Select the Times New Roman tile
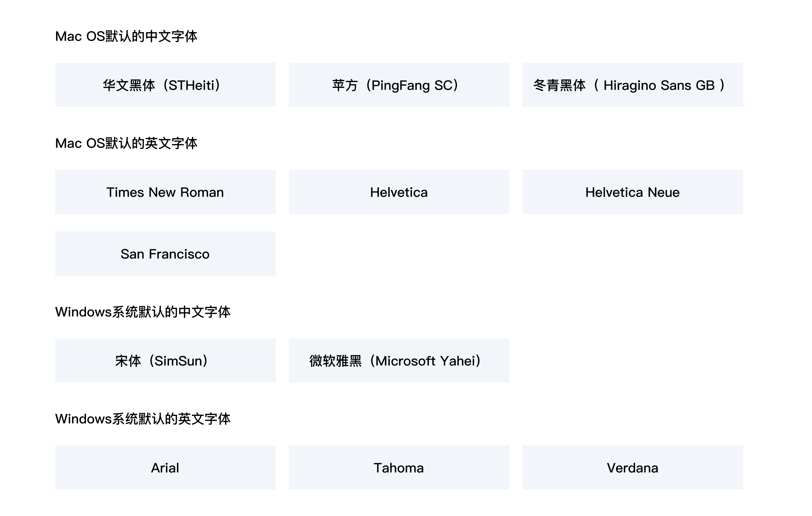 coord(165,192)
